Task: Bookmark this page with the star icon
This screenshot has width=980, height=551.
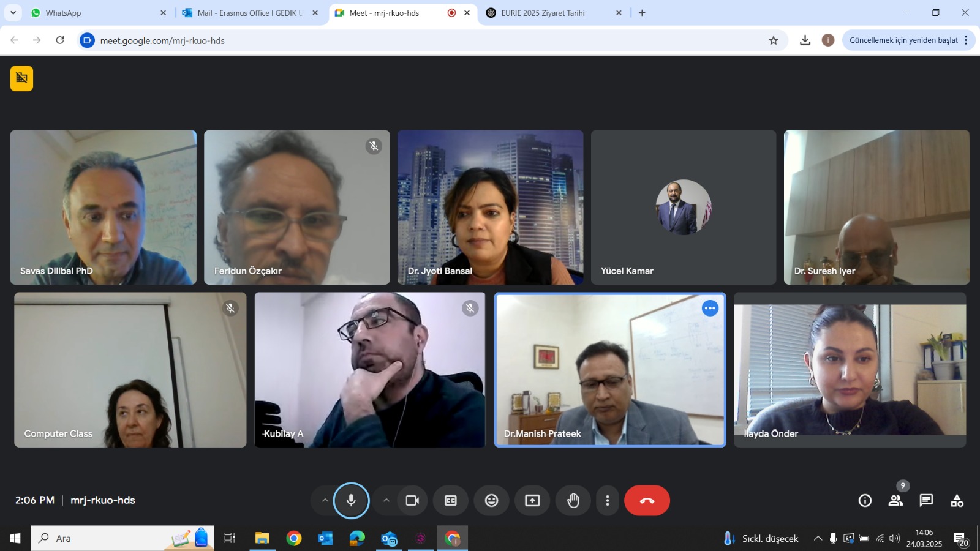Action: click(x=774, y=40)
